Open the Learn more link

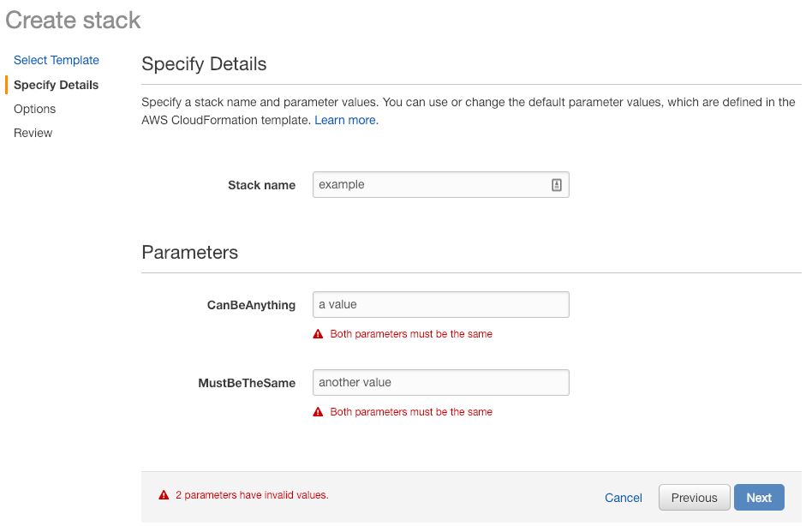[346, 120]
